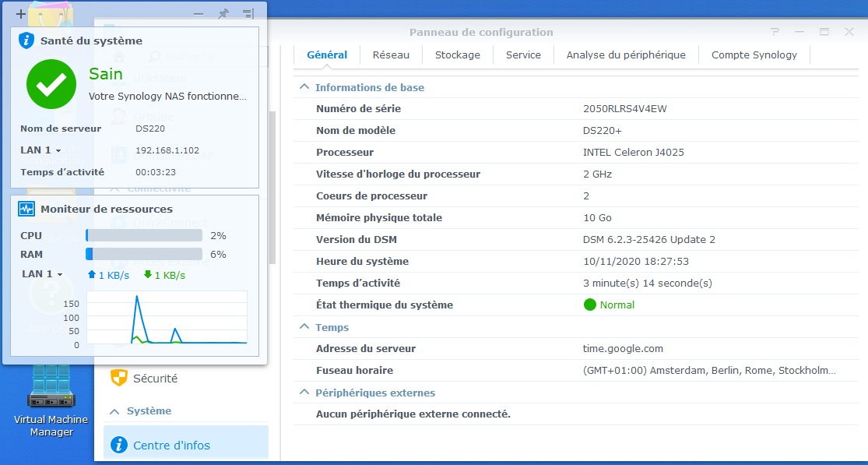Click model name DS220+ value
Viewport: 868px width, 465px height.
tap(601, 131)
